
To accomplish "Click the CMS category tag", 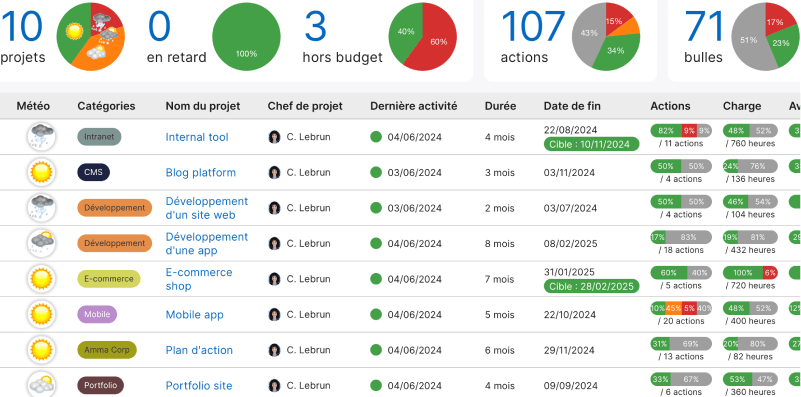I will 93,172.
